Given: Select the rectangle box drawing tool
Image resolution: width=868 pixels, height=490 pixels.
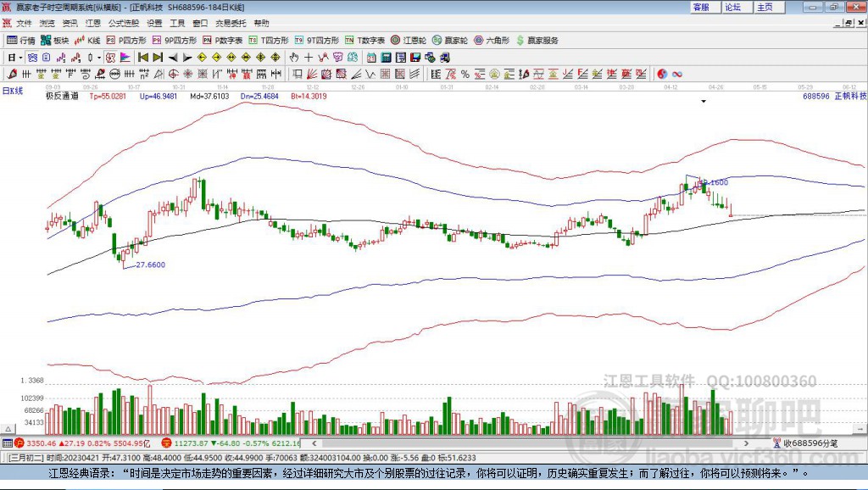Looking at the screenshot, I should (x=298, y=74).
